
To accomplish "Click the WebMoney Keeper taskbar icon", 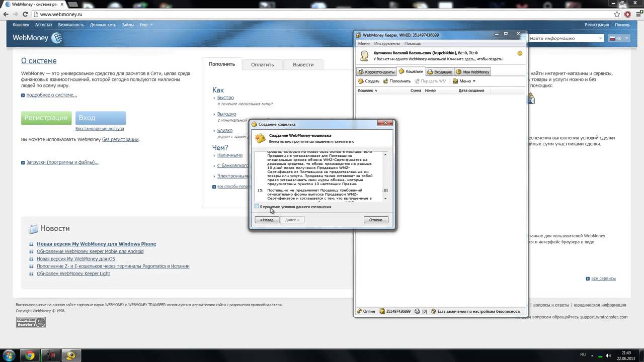I will (x=71, y=355).
